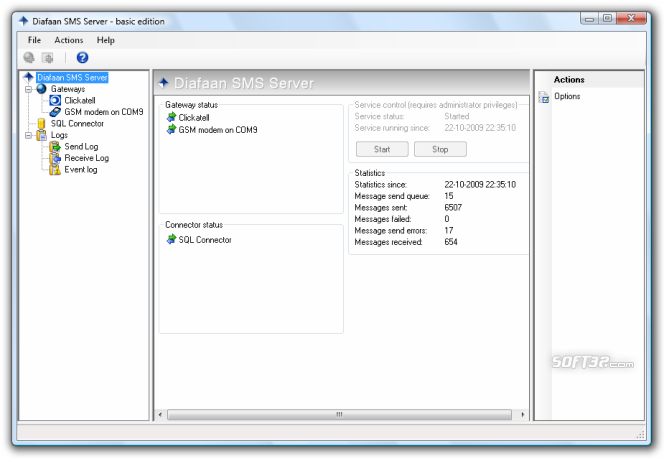Click the Messages failed value 0
This screenshot has width=664, height=459.
point(447,219)
